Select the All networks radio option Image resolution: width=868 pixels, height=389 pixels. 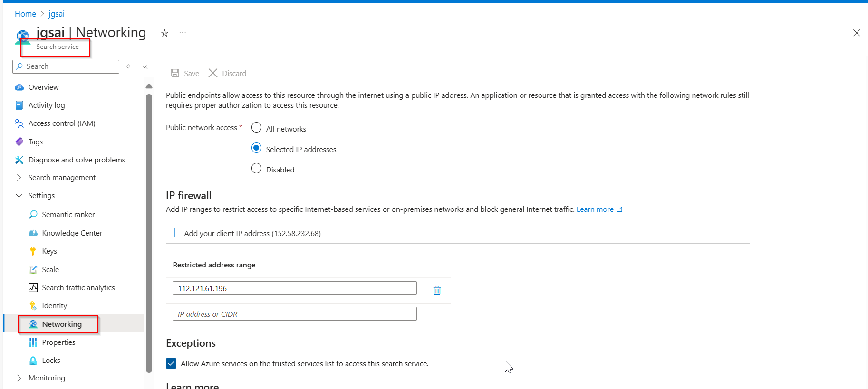(x=256, y=127)
